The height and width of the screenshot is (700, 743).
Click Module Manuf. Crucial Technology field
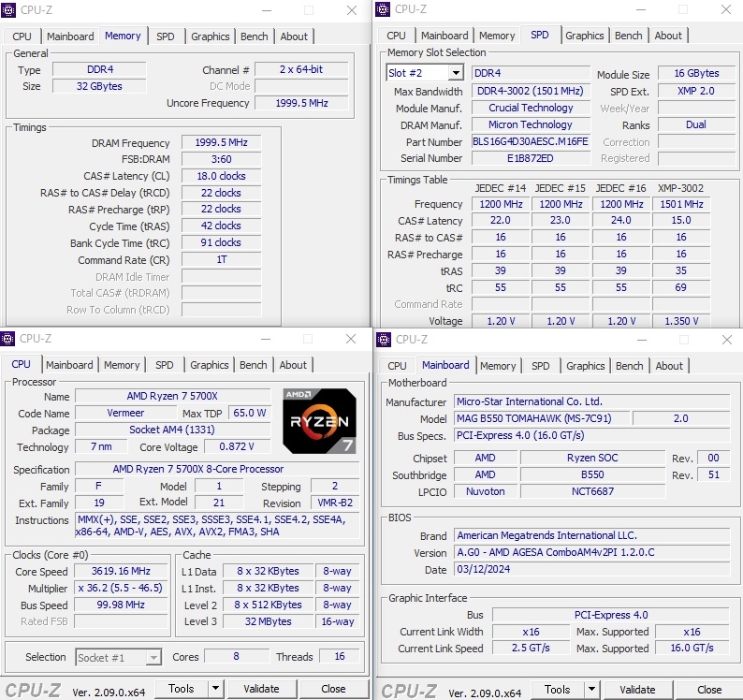[531, 108]
